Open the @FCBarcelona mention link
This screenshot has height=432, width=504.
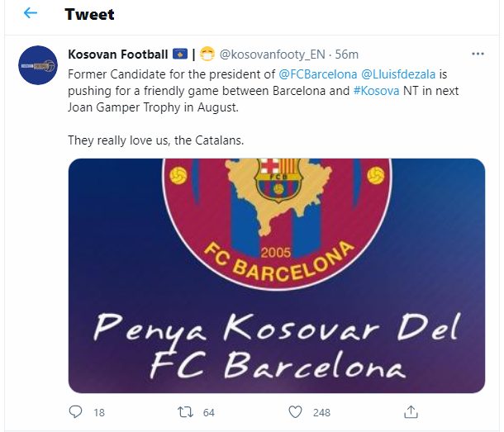point(317,74)
